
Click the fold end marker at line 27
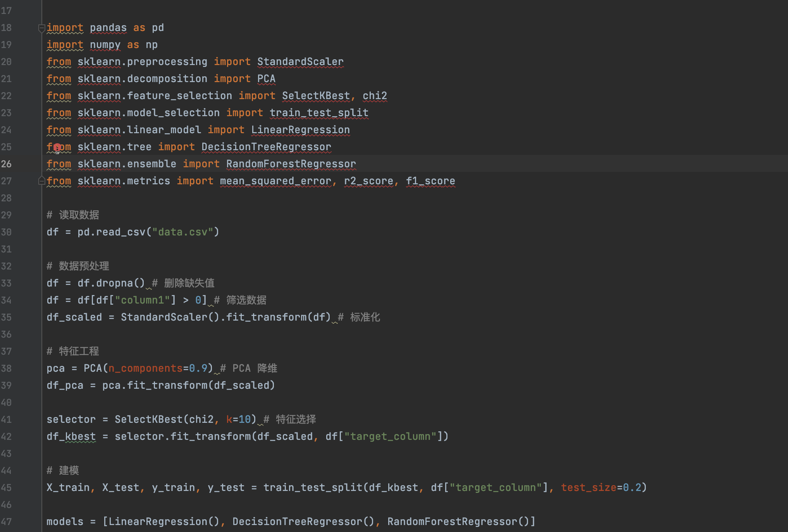41,181
